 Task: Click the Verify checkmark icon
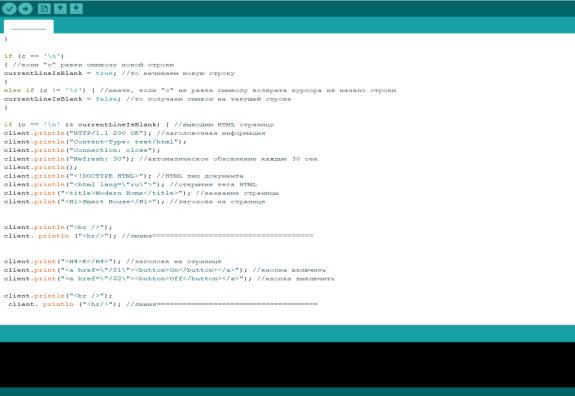(9, 8)
